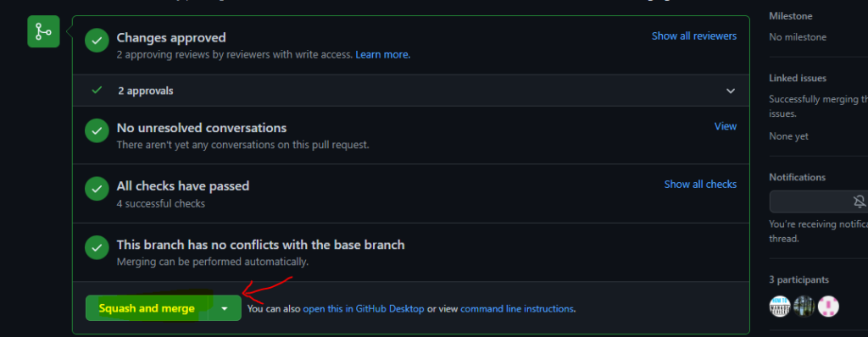Open the third participant avatar

829,306
